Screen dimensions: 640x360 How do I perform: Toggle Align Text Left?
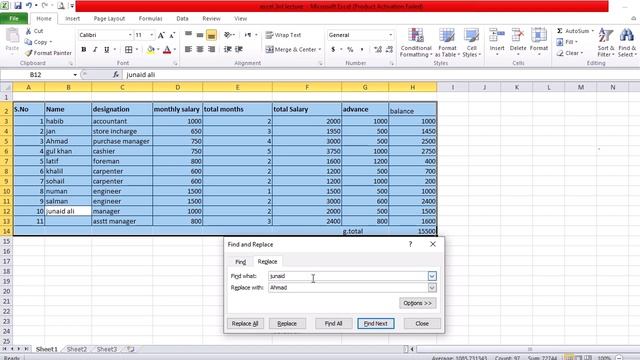tap(188, 49)
